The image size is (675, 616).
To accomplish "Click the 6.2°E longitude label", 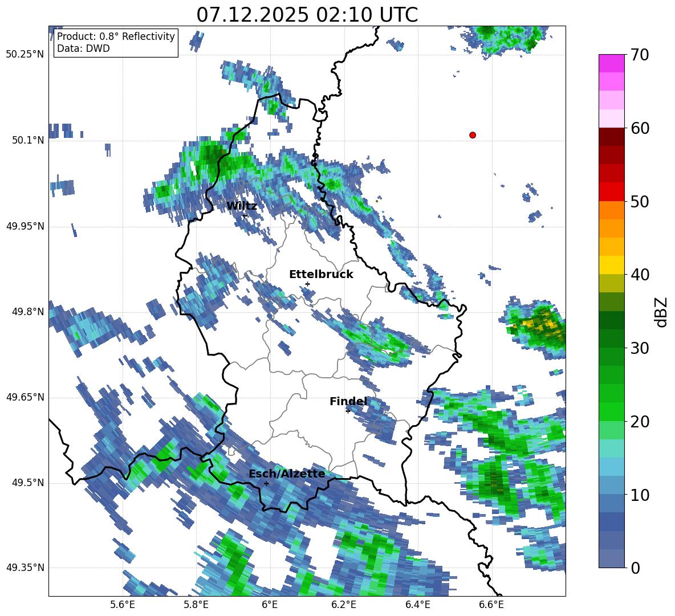I will point(344,605).
